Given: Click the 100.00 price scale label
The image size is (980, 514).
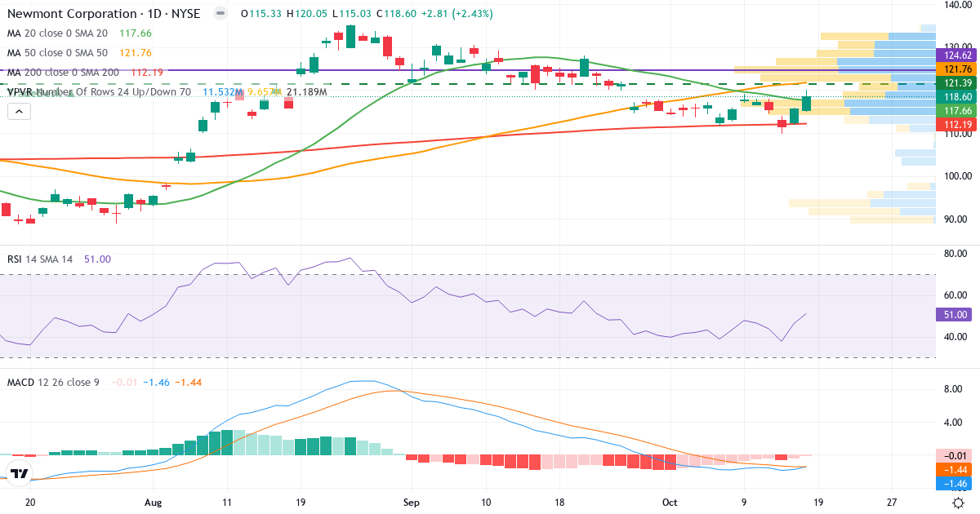Looking at the screenshot, I should (956, 176).
